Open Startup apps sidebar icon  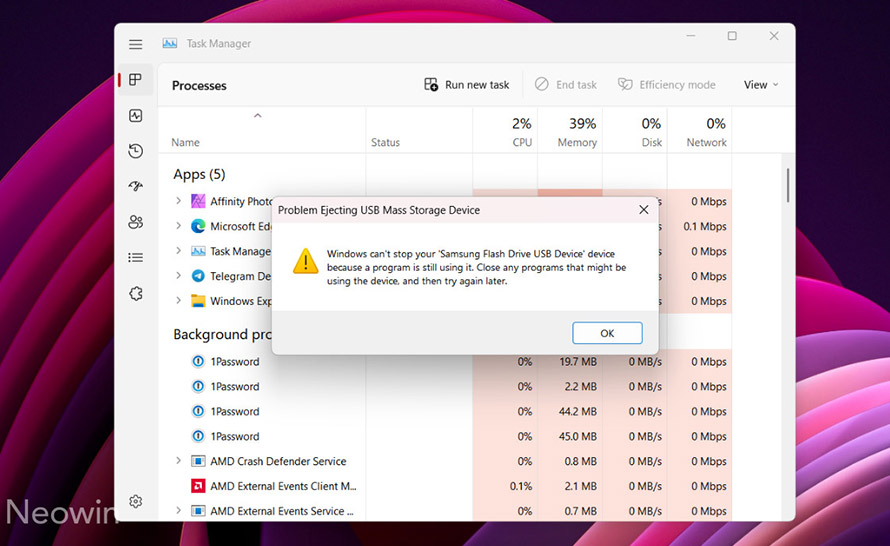(135, 186)
